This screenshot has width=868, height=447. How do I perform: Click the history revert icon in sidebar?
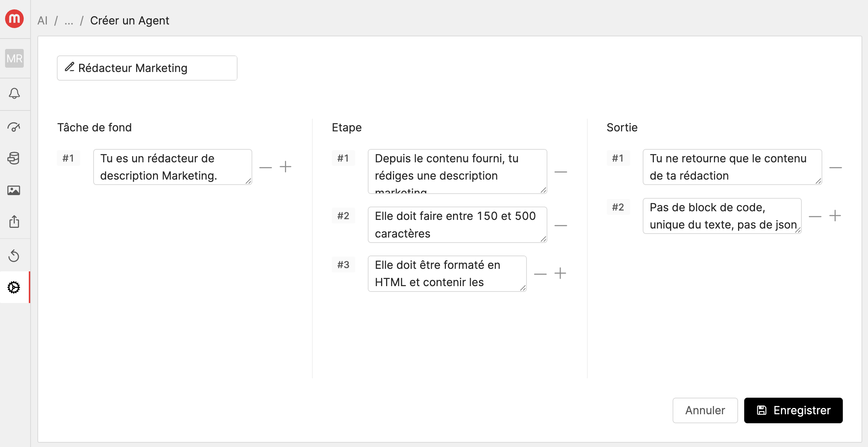(x=14, y=256)
